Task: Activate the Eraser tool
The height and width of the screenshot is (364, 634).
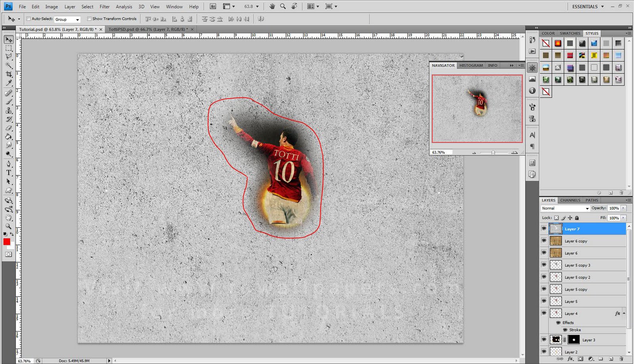Action: tap(9, 128)
